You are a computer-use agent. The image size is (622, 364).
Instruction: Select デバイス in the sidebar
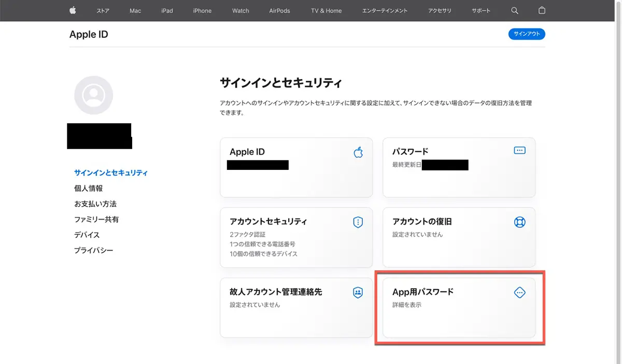(x=87, y=235)
